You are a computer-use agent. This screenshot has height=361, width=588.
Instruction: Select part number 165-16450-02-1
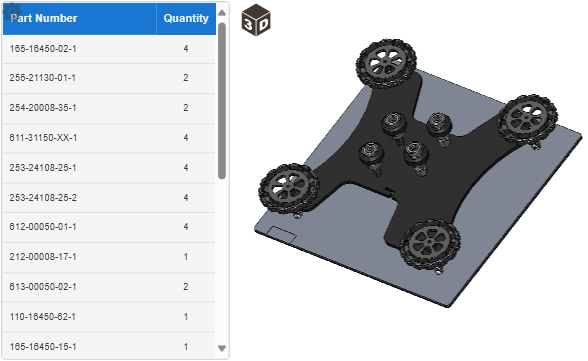(43, 49)
